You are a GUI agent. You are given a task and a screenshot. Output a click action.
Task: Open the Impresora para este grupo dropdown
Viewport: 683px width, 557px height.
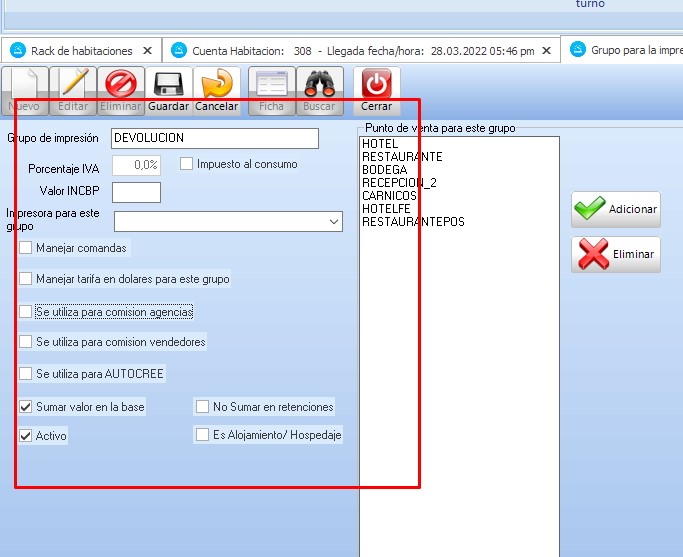point(334,222)
